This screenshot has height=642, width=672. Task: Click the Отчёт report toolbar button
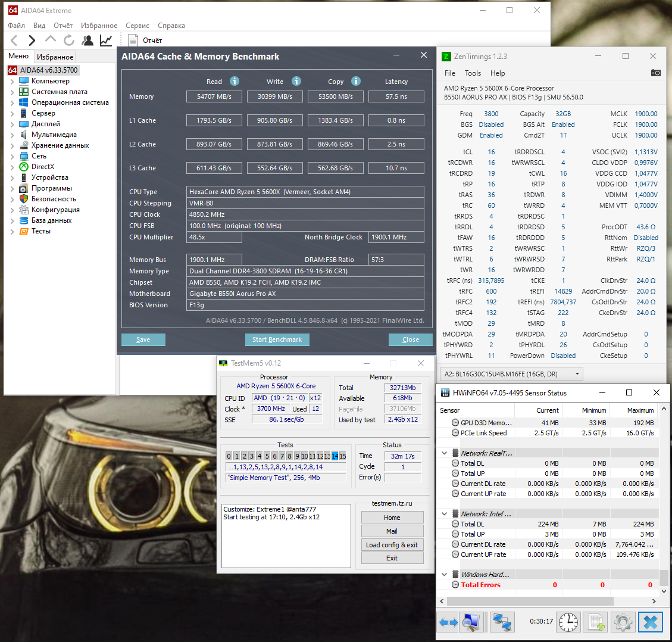point(145,40)
